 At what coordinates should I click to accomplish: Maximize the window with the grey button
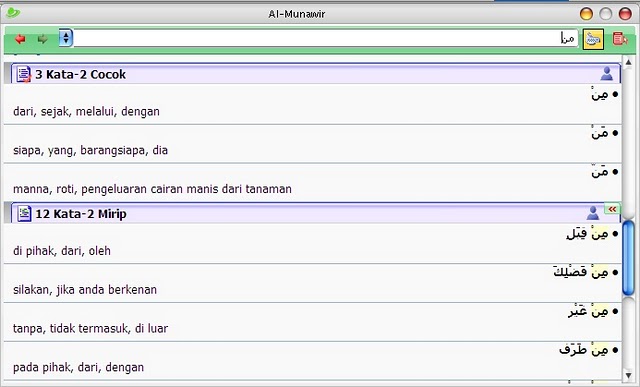tap(605, 14)
